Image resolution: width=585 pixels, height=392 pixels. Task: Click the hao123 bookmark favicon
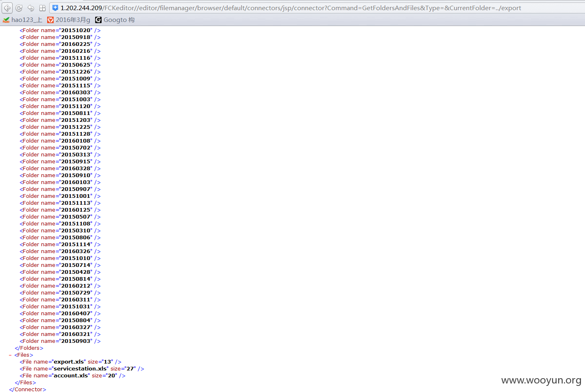pos(6,20)
